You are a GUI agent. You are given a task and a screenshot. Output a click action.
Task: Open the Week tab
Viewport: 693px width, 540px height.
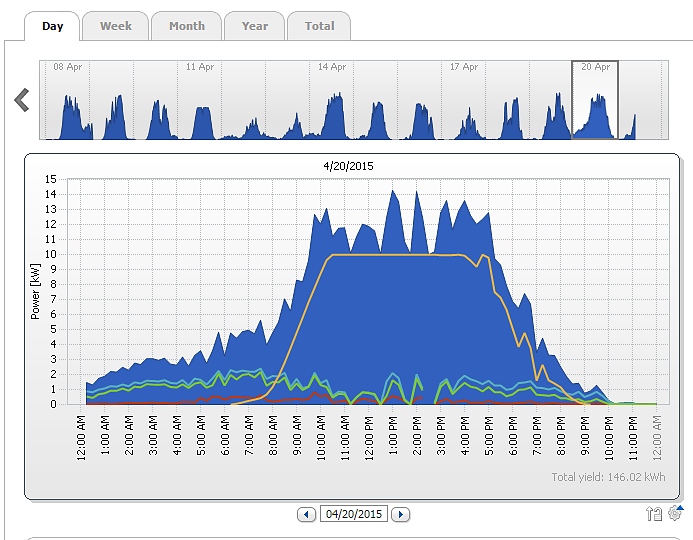pyautogui.click(x=115, y=26)
